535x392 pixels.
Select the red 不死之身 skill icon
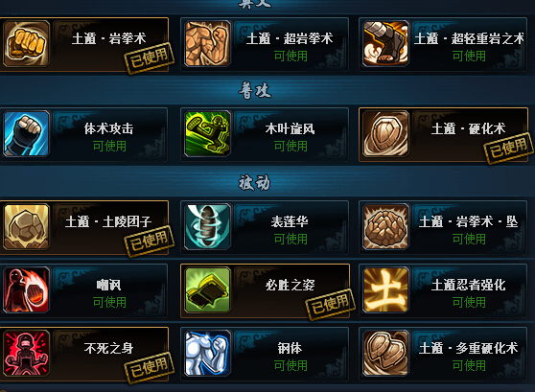[x=26, y=353]
